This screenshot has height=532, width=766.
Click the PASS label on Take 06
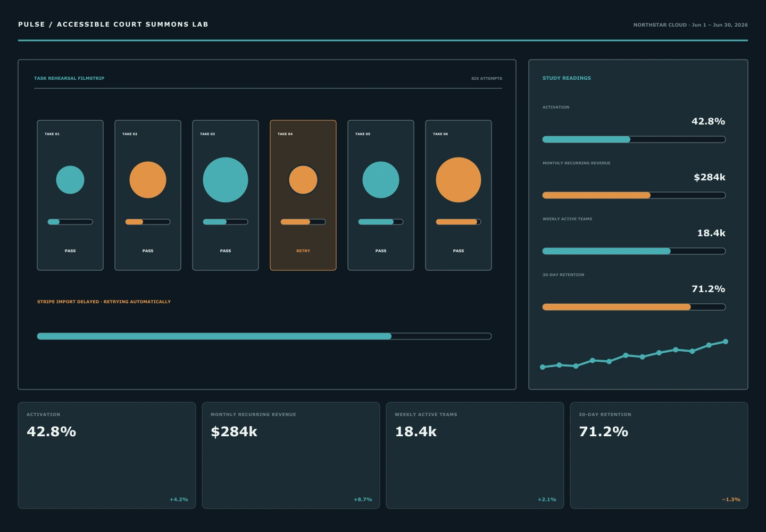(x=459, y=251)
